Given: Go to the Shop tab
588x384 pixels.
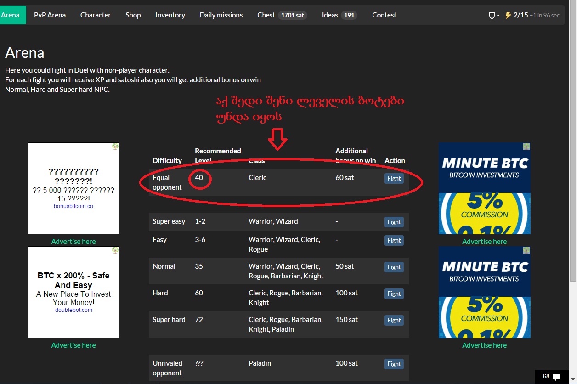Looking at the screenshot, I should pos(133,15).
